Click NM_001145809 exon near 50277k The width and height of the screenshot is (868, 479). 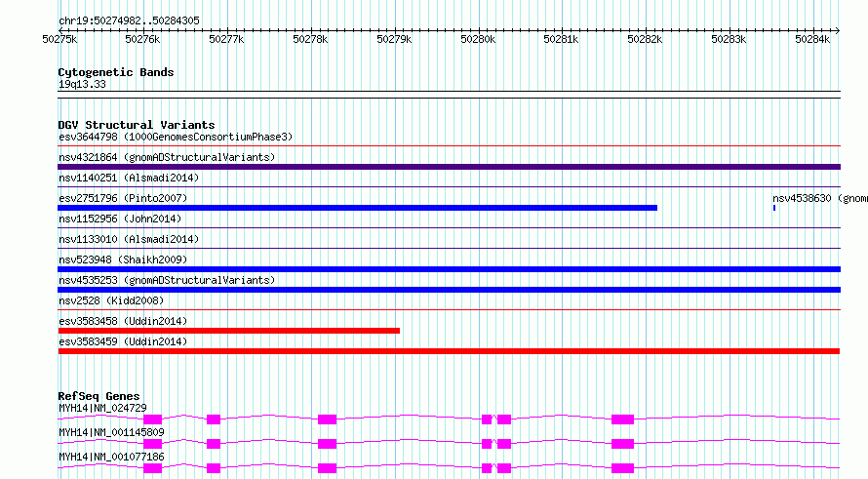[214, 444]
